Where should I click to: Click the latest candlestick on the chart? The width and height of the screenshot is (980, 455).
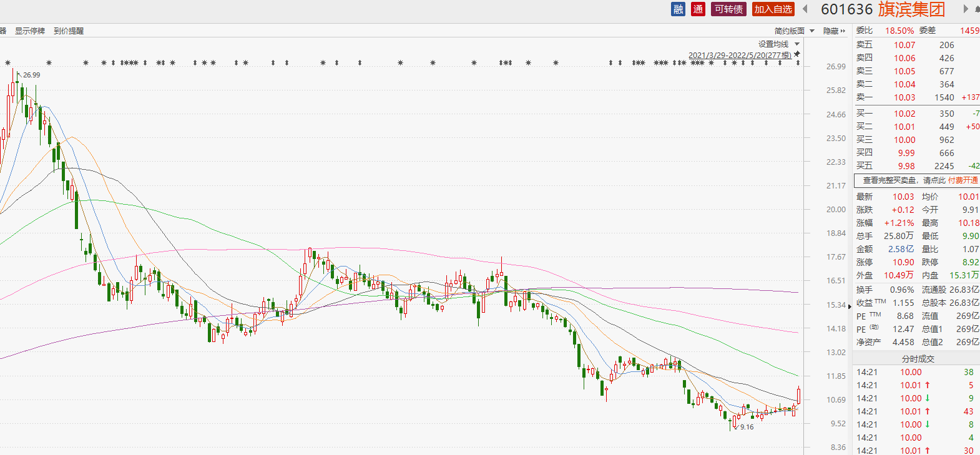(x=798, y=395)
